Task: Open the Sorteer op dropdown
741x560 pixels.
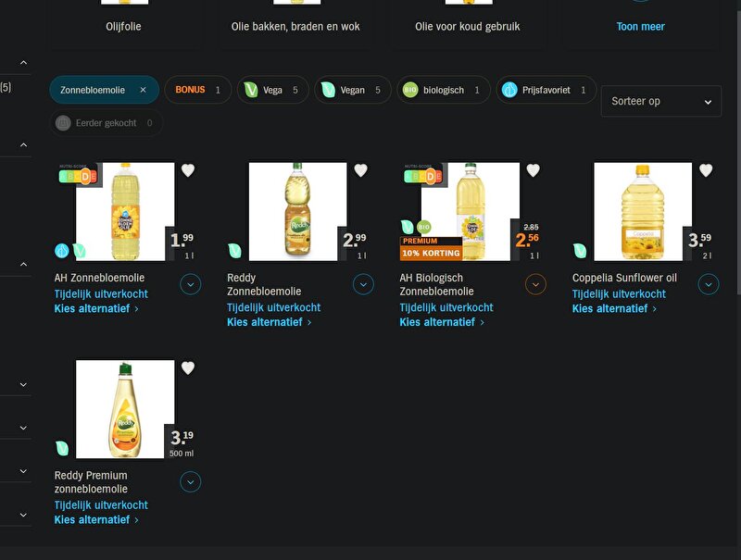Action: (661, 101)
